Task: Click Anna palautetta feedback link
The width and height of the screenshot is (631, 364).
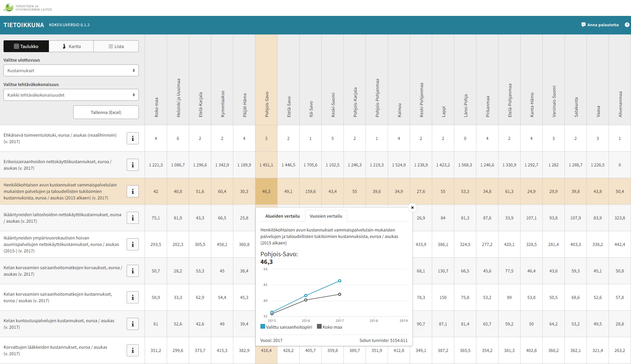Action: point(600,25)
